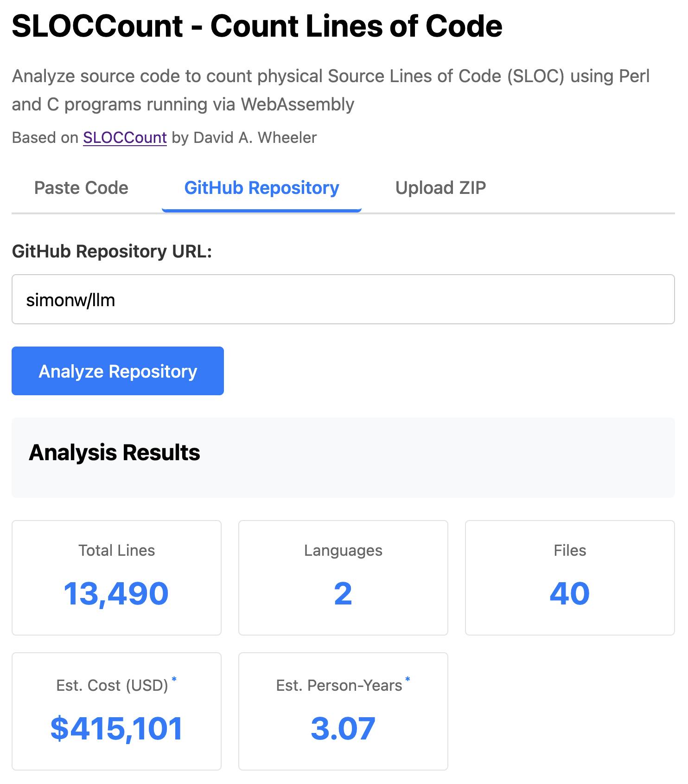Viewport: 688px width, 784px height.
Task: Click the asterisk beside Est. Person-Years
Action: click(x=408, y=680)
